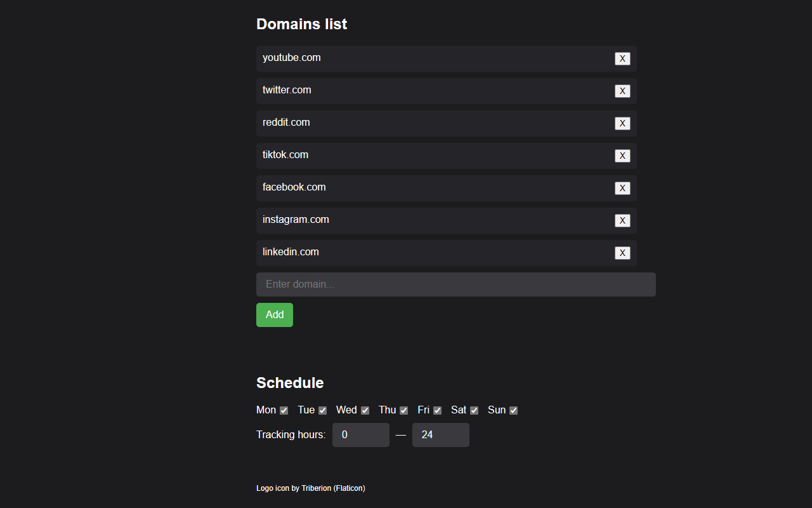Disable Sat tracking checkbox
The image size is (812, 508).
474,411
